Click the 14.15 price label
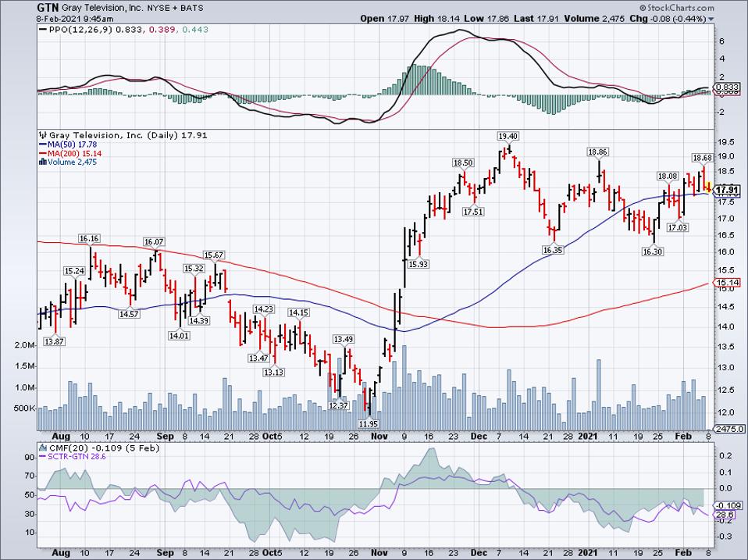The width and height of the screenshot is (748, 560). tap(298, 313)
